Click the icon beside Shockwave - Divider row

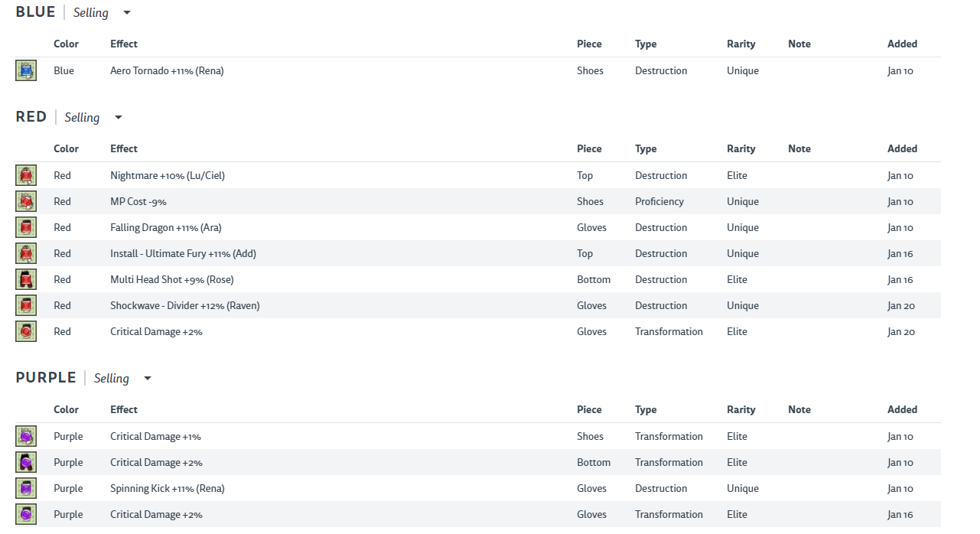(26, 305)
